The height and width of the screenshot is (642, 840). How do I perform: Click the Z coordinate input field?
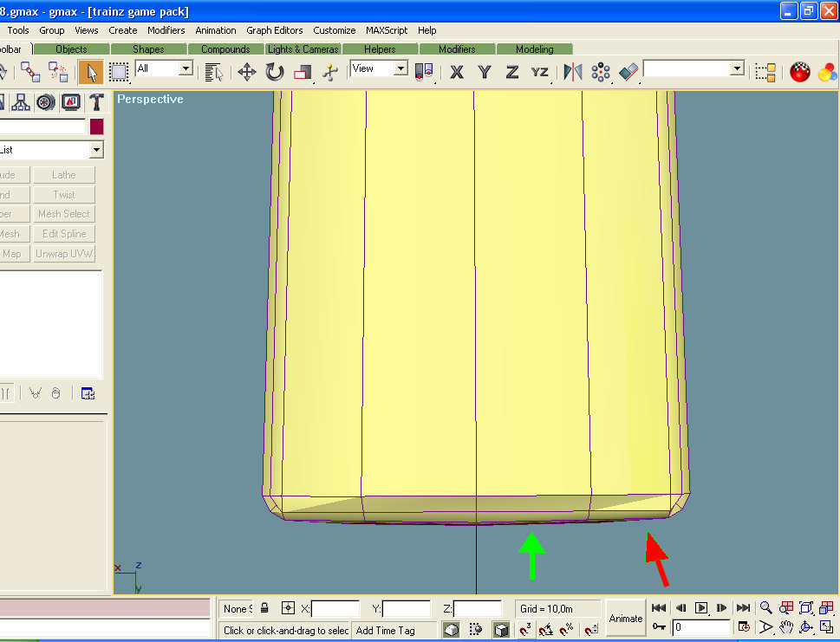click(478, 609)
